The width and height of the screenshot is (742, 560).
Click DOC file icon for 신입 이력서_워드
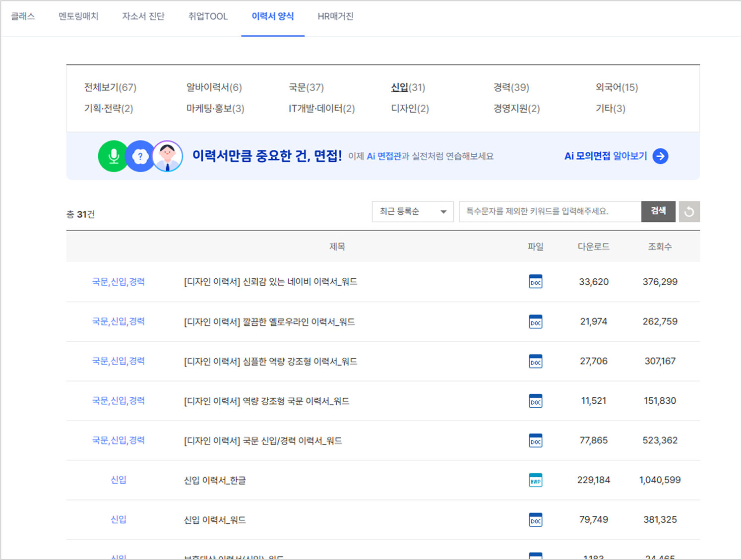pos(536,520)
